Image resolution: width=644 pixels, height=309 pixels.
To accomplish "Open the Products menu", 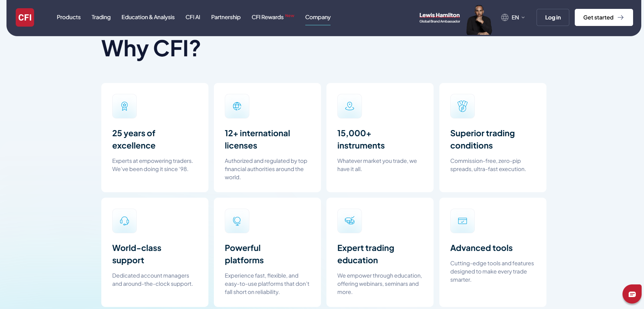I will (x=69, y=17).
